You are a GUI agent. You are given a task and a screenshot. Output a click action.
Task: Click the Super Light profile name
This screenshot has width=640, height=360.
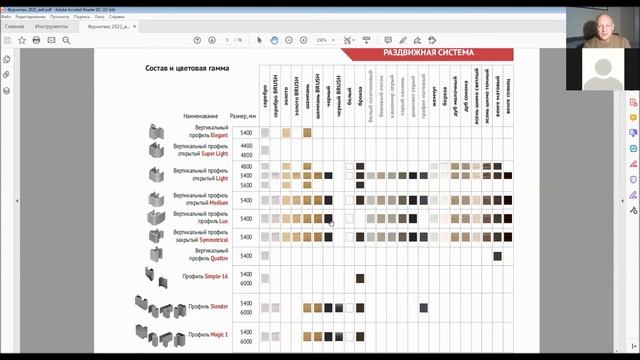point(214,153)
